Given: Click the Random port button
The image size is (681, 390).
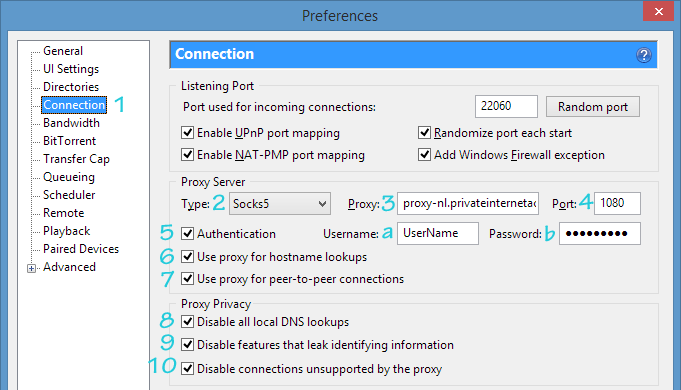Looking at the screenshot, I should (593, 107).
